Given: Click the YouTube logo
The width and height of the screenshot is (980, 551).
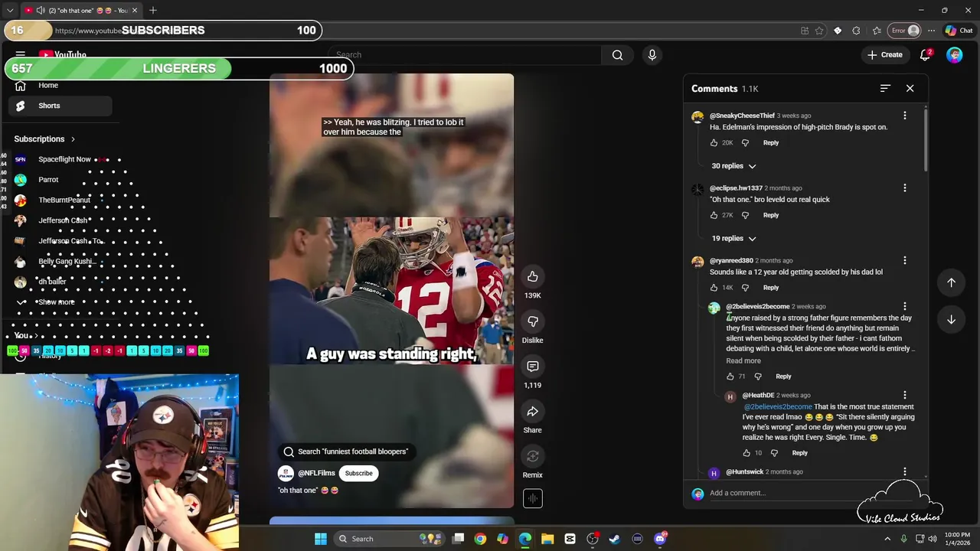Looking at the screenshot, I should point(63,55).
